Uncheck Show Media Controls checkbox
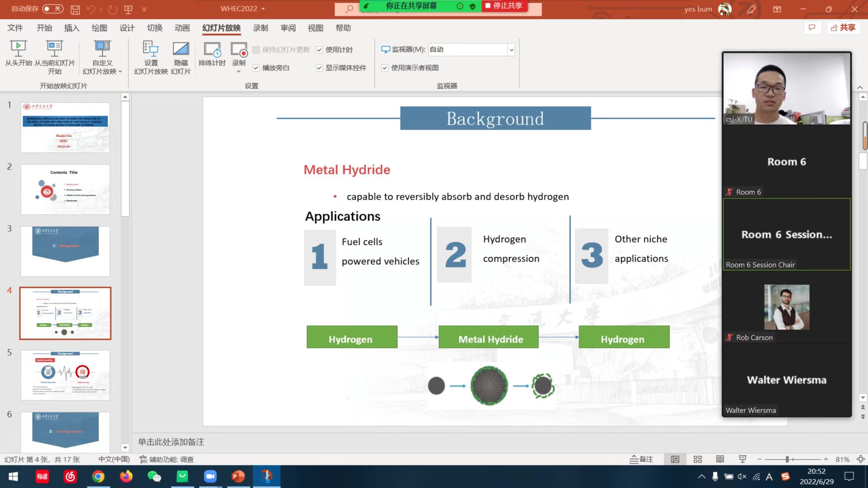The width and height of the screenshot is (868, 488). 319,68
